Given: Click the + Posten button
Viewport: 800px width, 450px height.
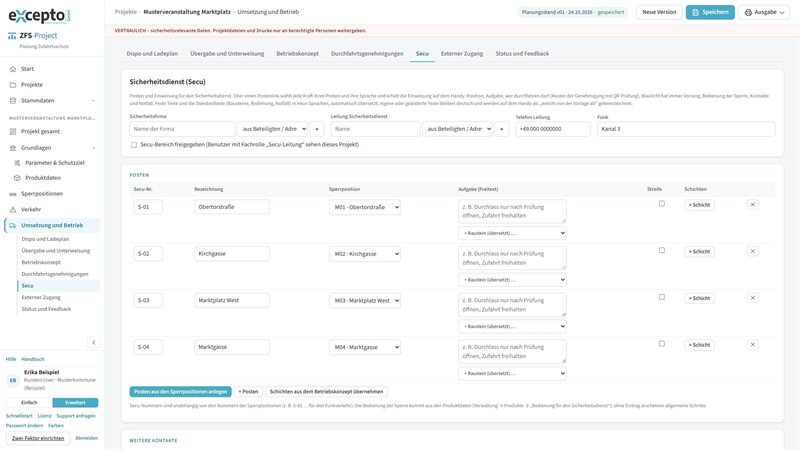Looking at the screenshot, I should (248, 392).
